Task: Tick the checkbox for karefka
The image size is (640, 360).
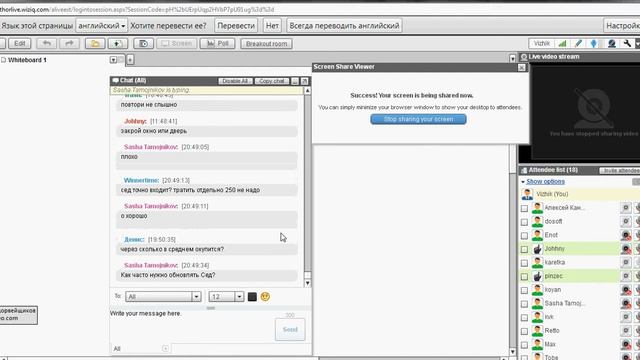Action: 524,263
